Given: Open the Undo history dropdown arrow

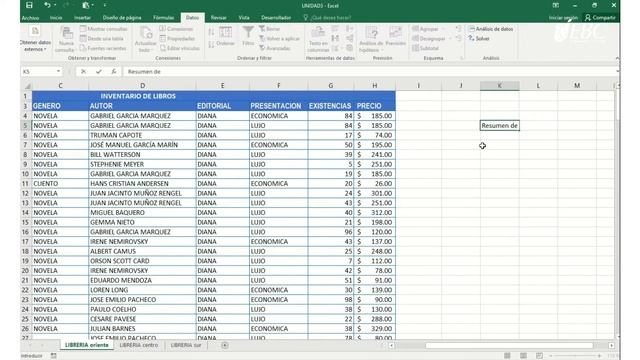Looking at the screenshot, I should tap(55, 5).
